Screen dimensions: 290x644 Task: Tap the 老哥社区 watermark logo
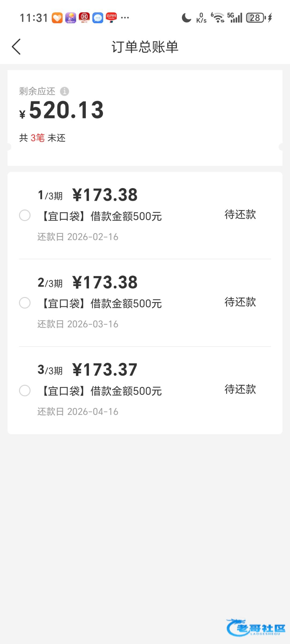pyautogui.click(x=256, y=628)
